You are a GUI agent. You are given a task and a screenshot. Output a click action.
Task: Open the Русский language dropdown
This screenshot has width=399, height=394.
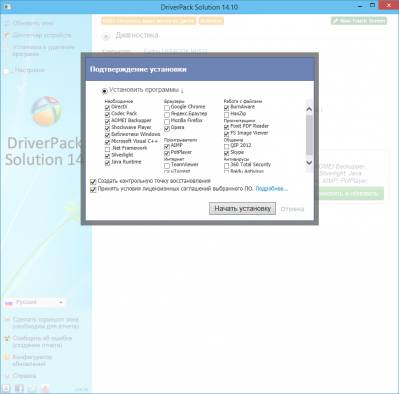point(34,302)
